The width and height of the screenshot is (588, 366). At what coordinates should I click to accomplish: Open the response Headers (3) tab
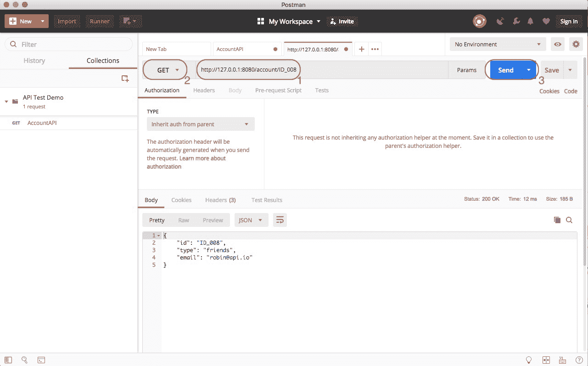(220, 200)
